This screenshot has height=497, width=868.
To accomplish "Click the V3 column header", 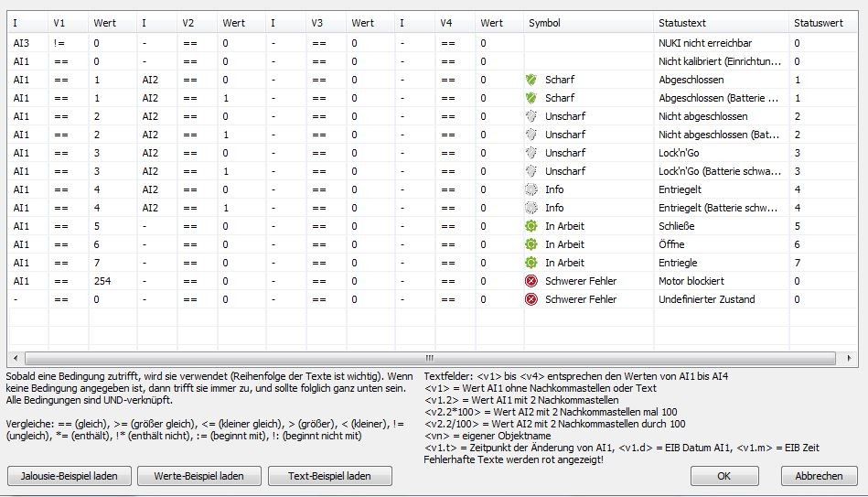I will pyautogui.click(x=326, y=23).
